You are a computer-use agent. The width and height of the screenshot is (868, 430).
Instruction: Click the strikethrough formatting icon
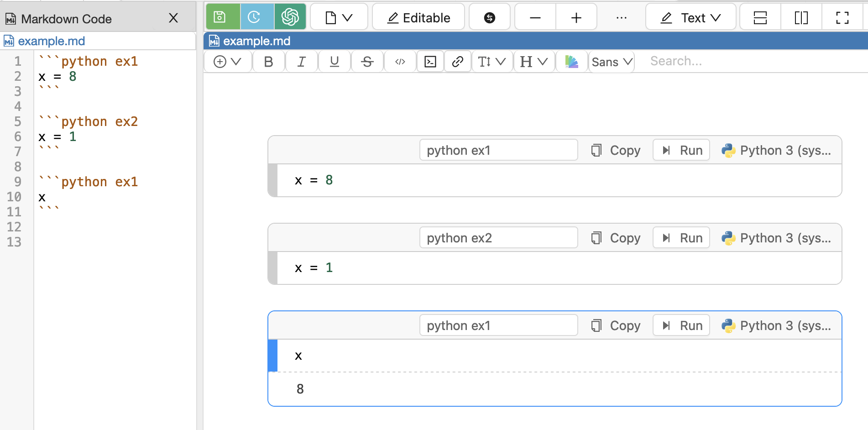pos(367,62)
